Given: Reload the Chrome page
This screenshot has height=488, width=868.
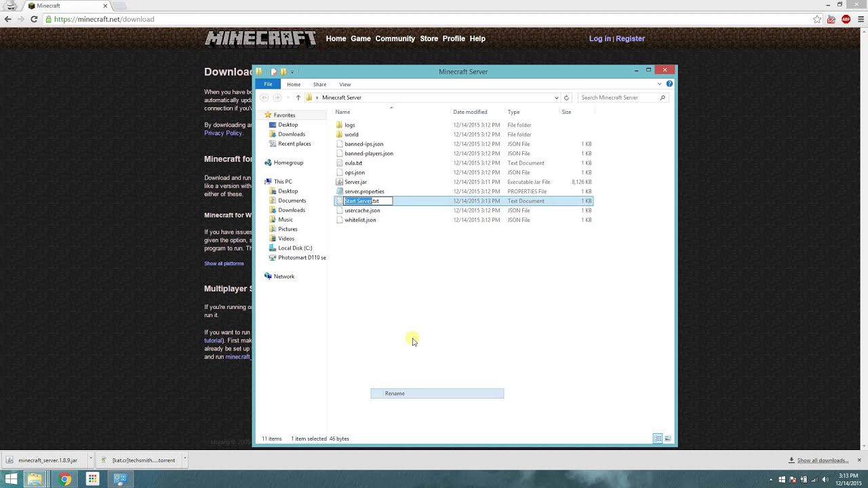Looking at the screenshot, I should (x=34, y=19).
